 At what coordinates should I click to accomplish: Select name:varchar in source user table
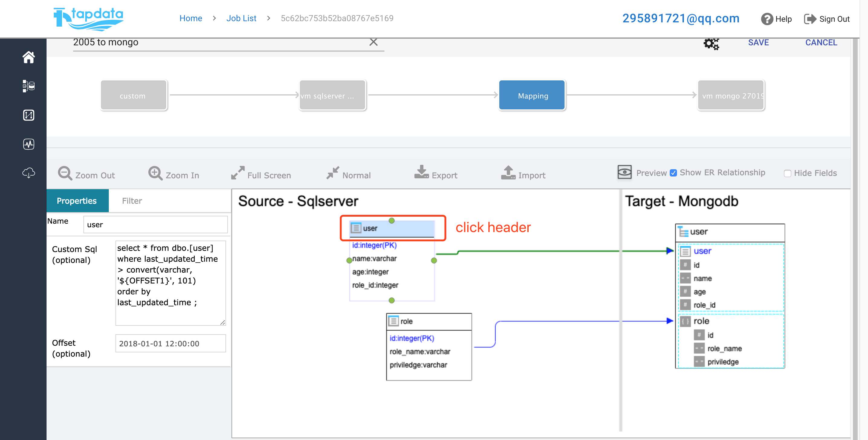(x=374, y=259)
